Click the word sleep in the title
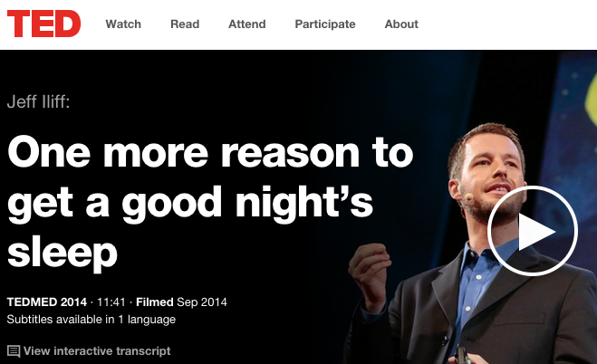597x364 pixels. (x=63, y=253)
